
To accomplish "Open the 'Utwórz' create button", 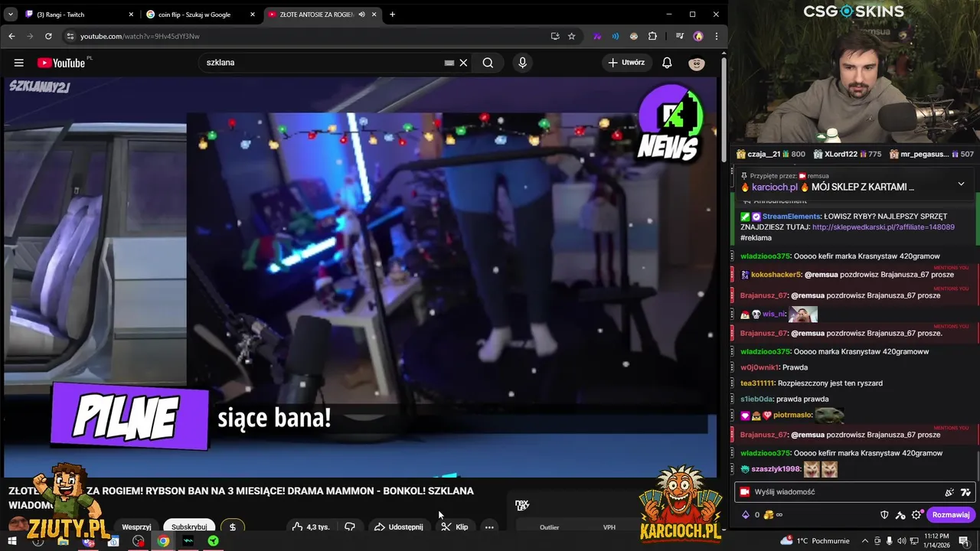I will click(626, 63).
